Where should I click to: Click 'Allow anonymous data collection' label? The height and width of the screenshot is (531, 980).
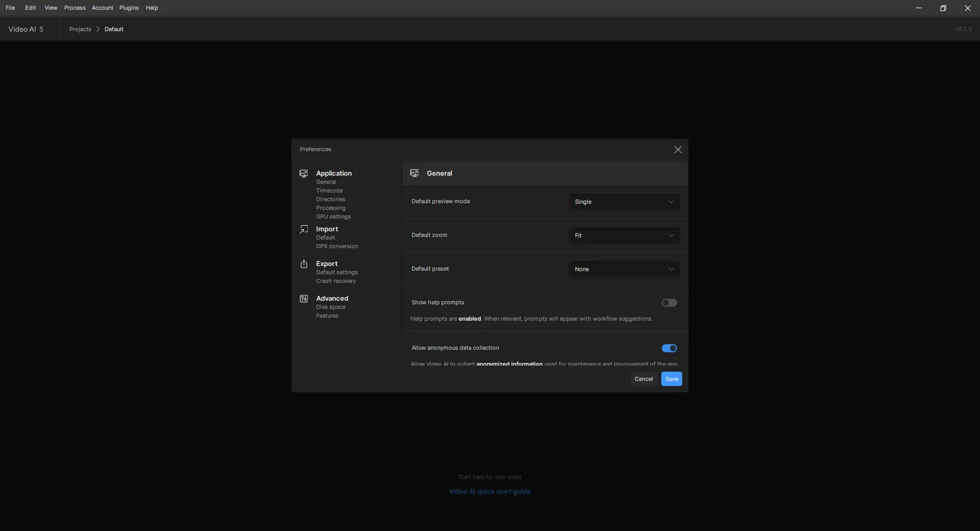[455, 348]
